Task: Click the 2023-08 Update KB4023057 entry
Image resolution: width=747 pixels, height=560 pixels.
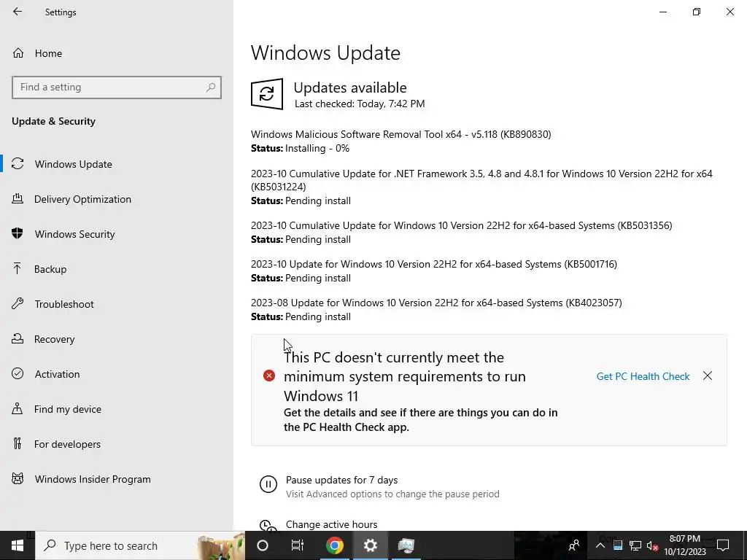Action: click(436, 303)
